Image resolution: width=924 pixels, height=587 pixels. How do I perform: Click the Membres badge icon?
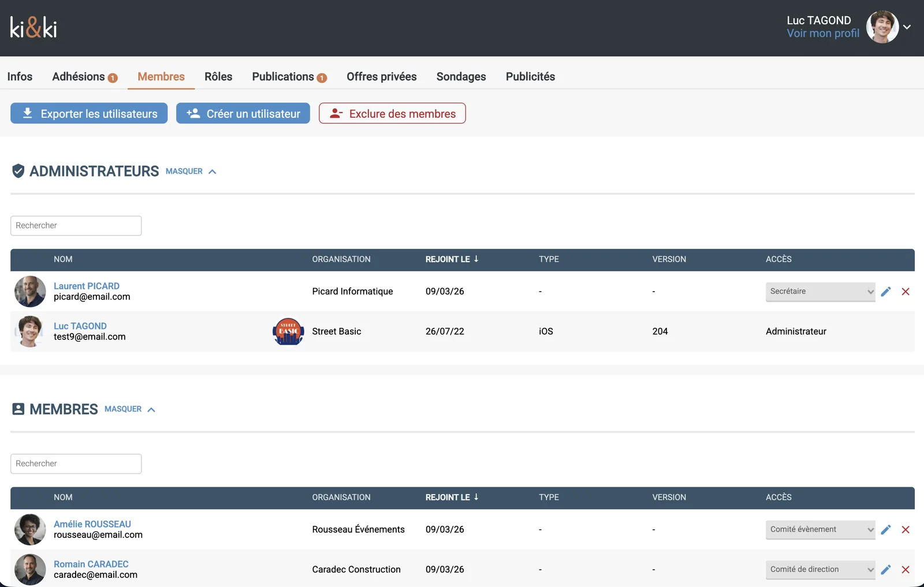click(18, 409)
